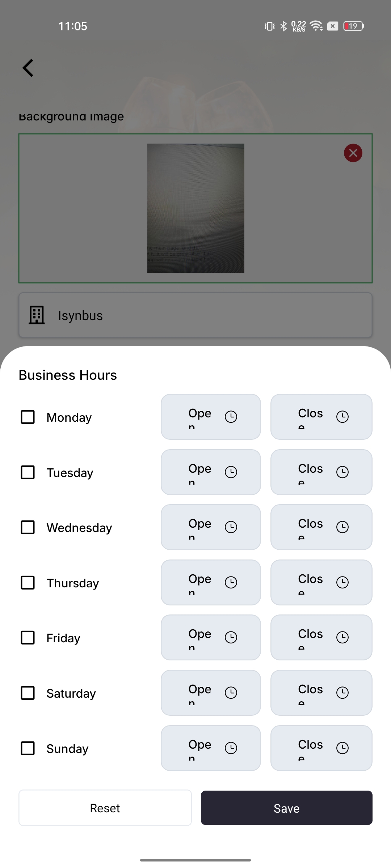Click the clock icon in Sunday's Close field
Image resolution: width=391 pixels, height=868 pixels.
[x=342, y=748]
